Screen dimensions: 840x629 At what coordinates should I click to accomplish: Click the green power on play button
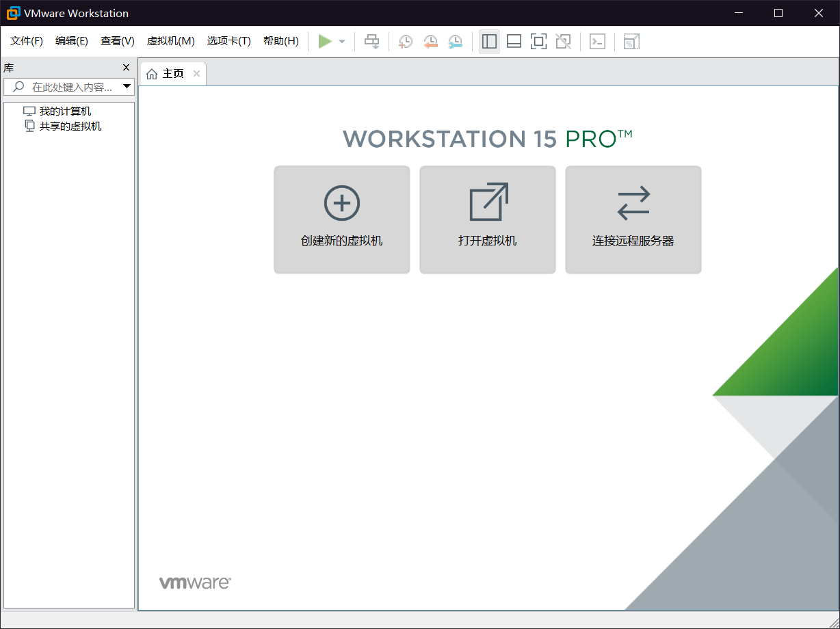(x=325, y=42)
